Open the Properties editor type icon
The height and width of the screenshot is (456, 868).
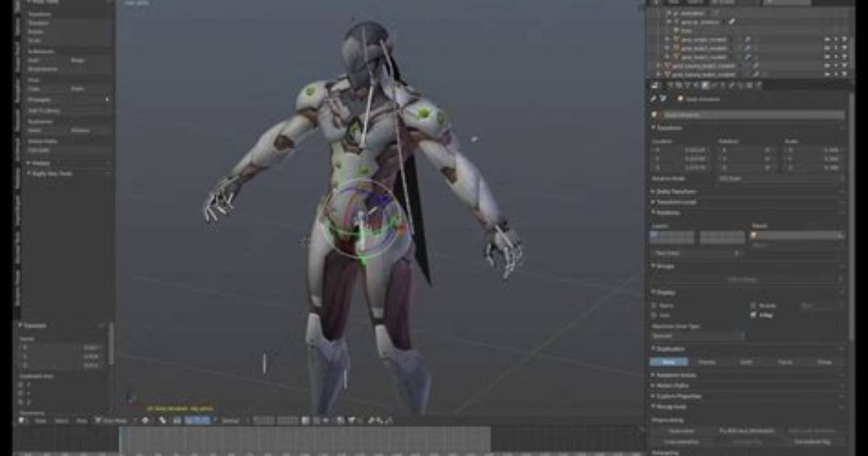(655, 85)
